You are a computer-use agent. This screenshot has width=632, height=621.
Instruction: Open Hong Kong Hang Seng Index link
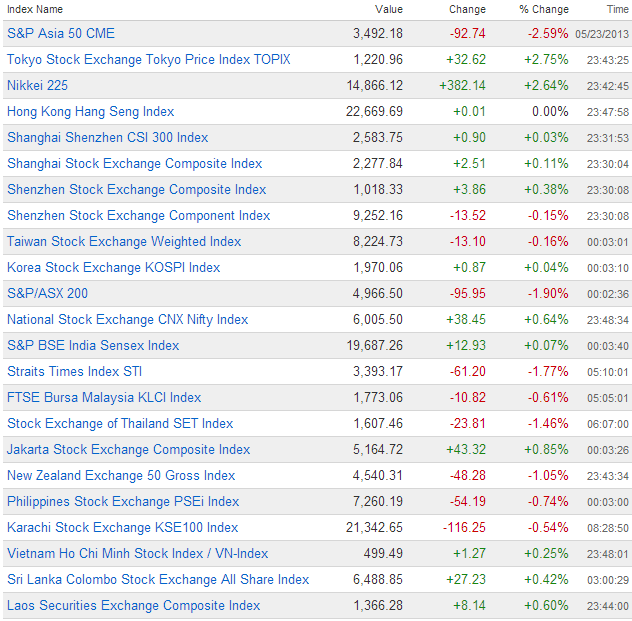click(x=91, y=112)
